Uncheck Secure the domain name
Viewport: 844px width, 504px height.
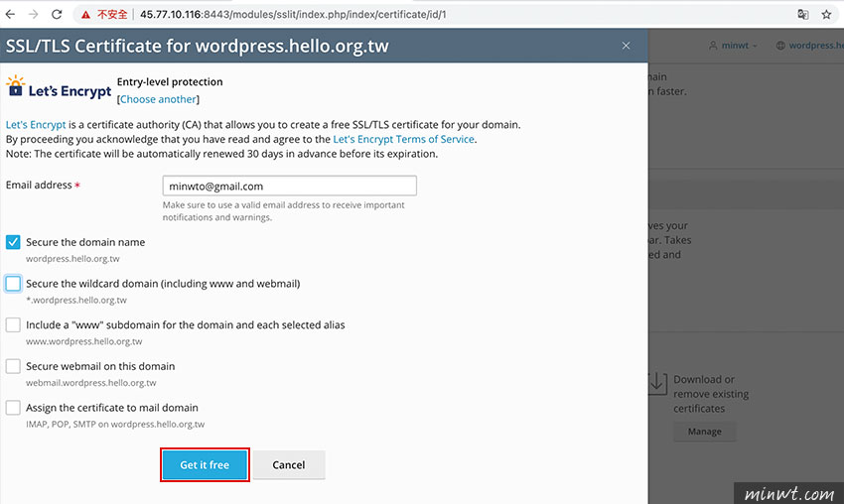pyautogui.click(x=13, y=242)
